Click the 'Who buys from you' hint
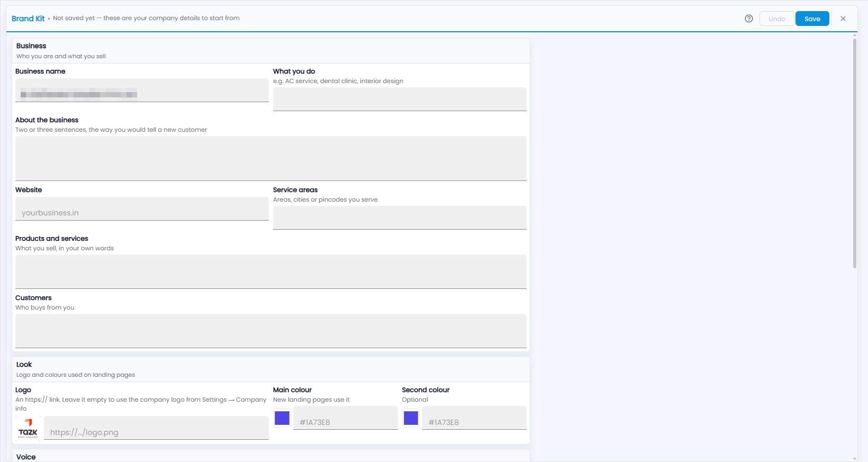868x462 pixels. pyautogui.click(x=45, y=307)
